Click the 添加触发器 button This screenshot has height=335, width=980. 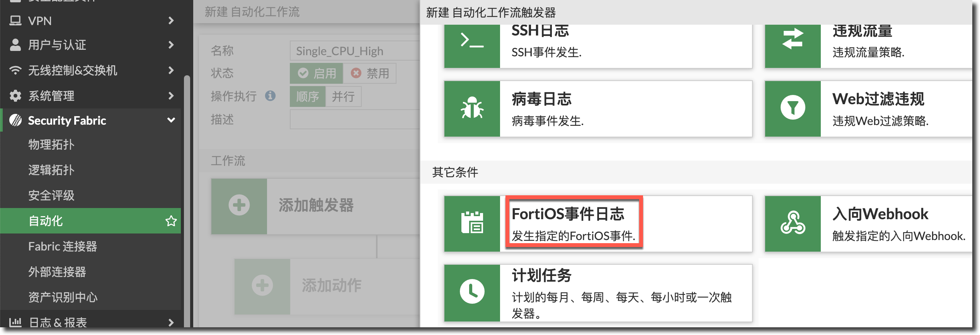tap(315, 206)
